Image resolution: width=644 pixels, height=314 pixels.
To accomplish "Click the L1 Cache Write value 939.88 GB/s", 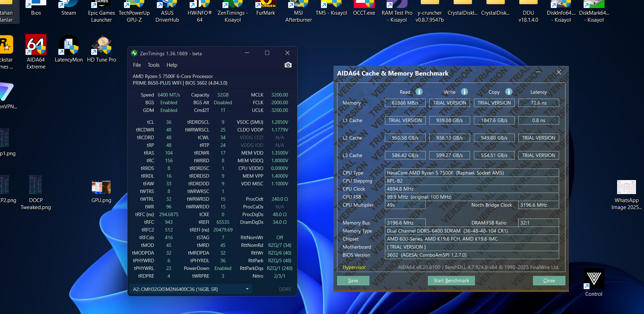I will coord(449,120).
